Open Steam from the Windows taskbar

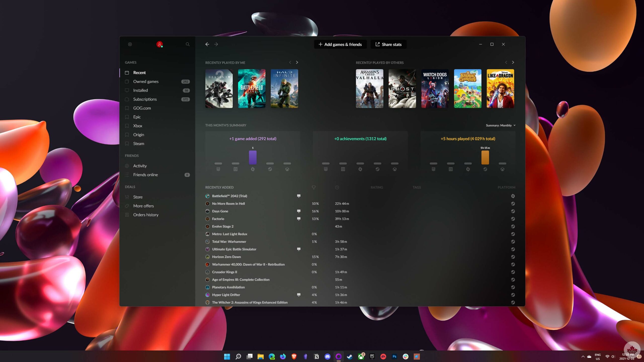point(350,356)
